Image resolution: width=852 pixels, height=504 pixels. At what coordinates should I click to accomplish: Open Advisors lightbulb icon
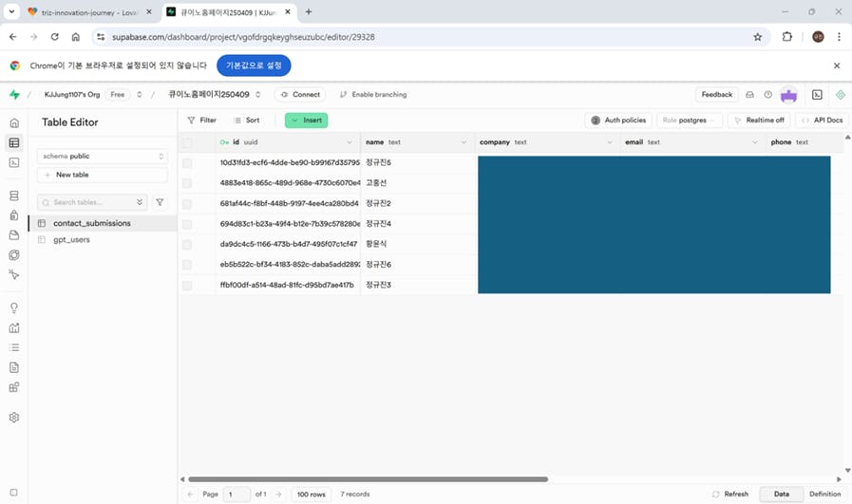tap(14, 308)
